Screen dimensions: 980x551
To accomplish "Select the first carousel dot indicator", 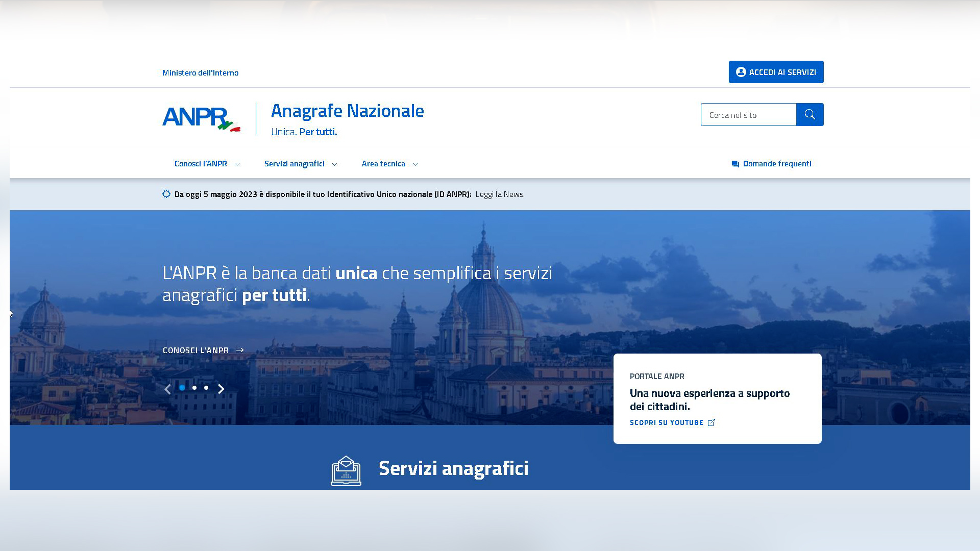I will pos(182,388).
